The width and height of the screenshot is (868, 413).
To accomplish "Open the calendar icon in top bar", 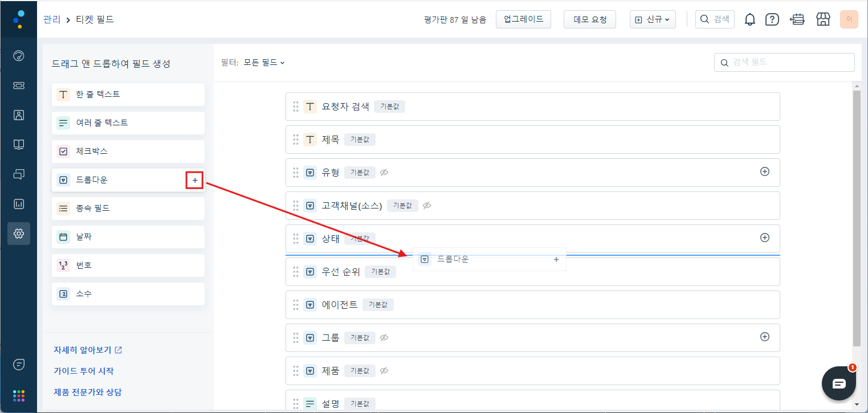I will point(797,19).
